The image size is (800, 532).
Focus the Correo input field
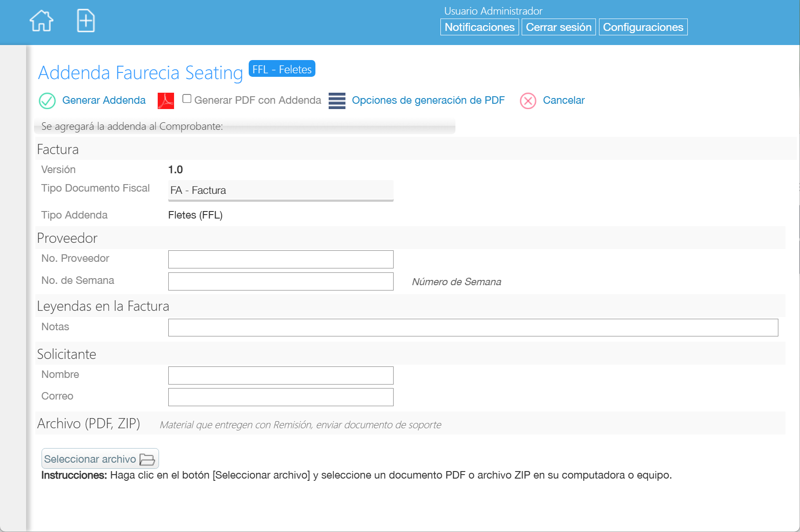[x=281, y=397]
